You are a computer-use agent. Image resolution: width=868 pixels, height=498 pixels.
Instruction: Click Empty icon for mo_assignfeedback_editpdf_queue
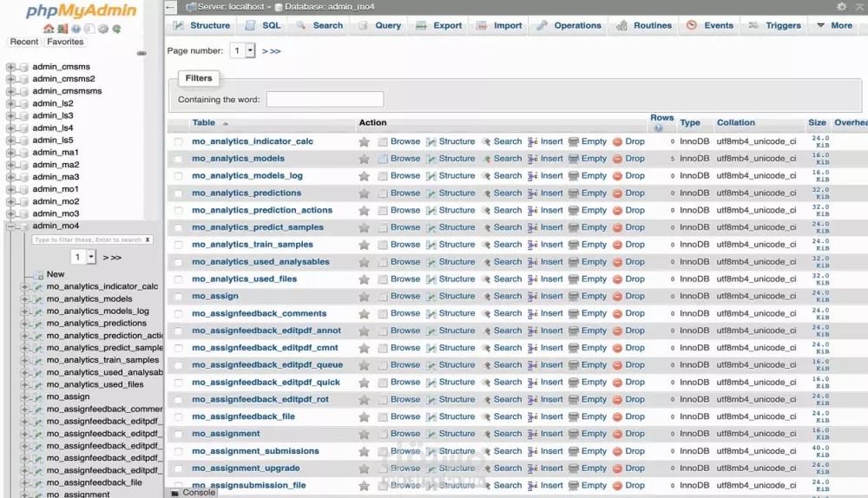click(574, 365)
